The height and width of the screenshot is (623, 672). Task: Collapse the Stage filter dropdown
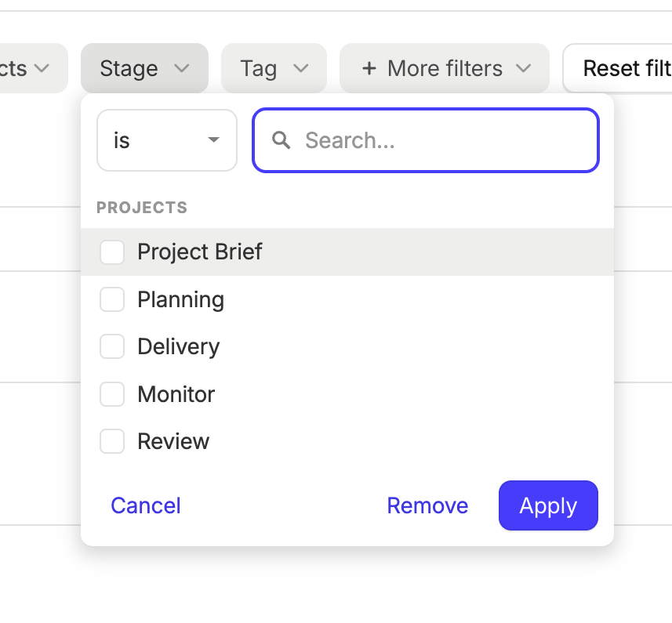pyautogui.click(x=143, y=68)
